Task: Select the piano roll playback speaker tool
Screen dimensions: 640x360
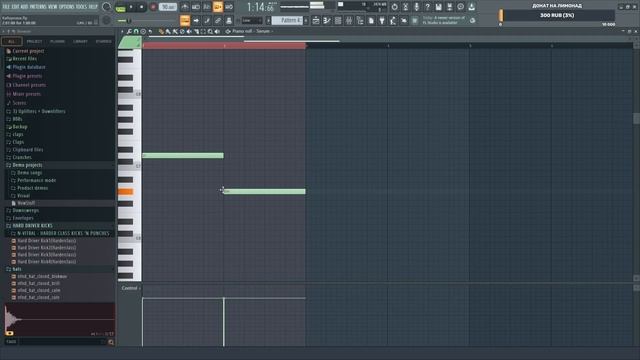Action: [x=217, y=31]
